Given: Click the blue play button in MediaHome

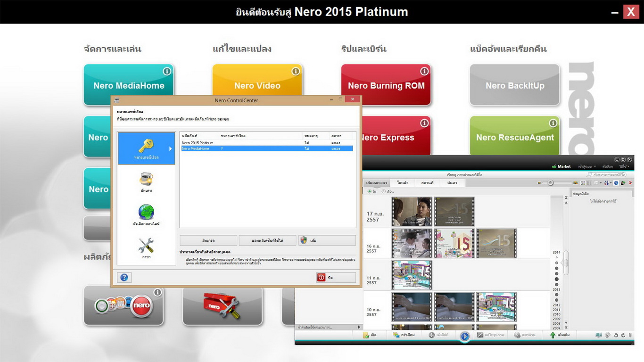Looking at the screenshot, I should [x=465, y=336].
